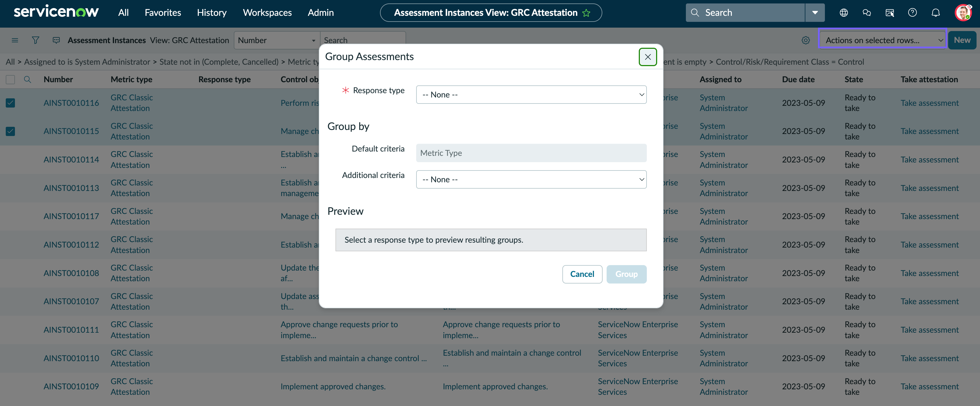
Task: Expand the Actions on selected rows dropdown
Action: click(882, 40)
